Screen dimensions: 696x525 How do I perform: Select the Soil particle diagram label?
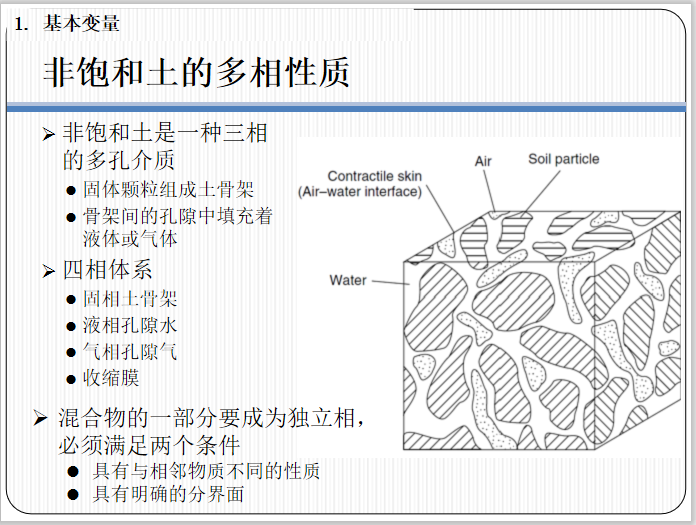[563, 159]
